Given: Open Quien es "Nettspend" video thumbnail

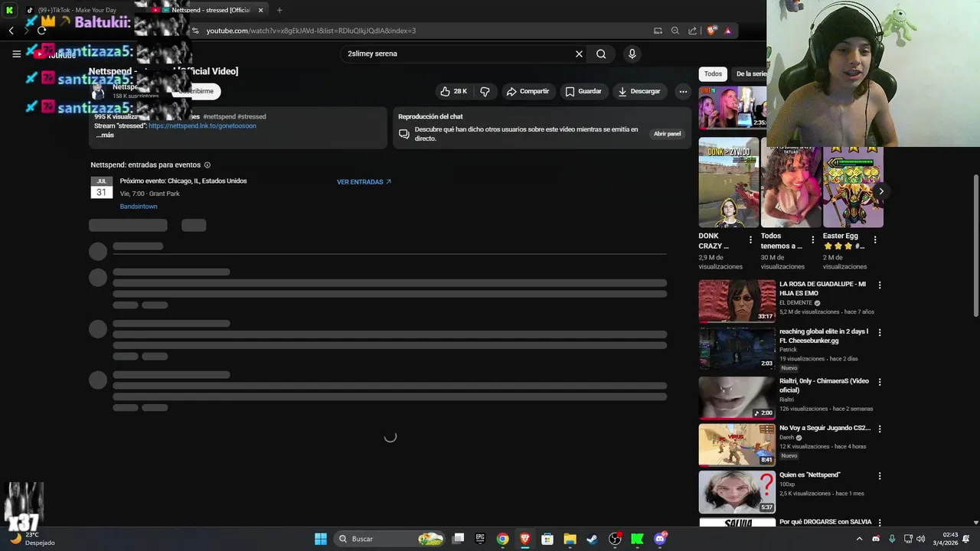Looking at the screenshot, I should click(x=737, y=492).
